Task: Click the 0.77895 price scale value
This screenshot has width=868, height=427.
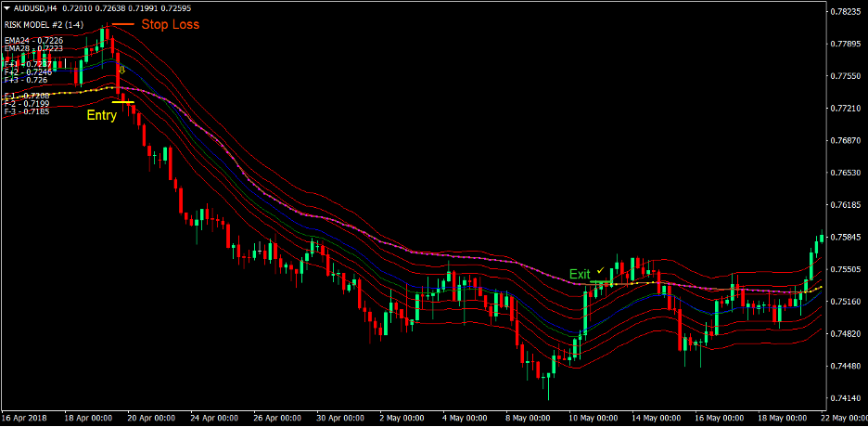Action: [847, 44]
